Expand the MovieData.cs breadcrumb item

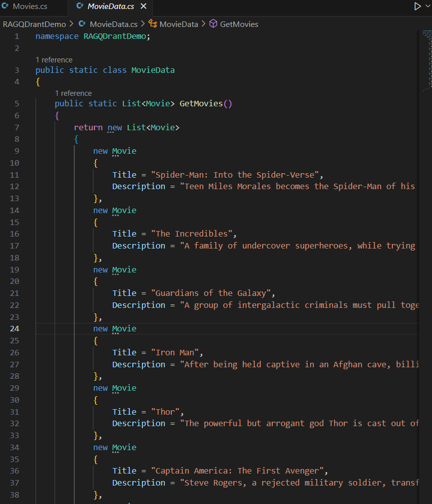coord(113,24)
